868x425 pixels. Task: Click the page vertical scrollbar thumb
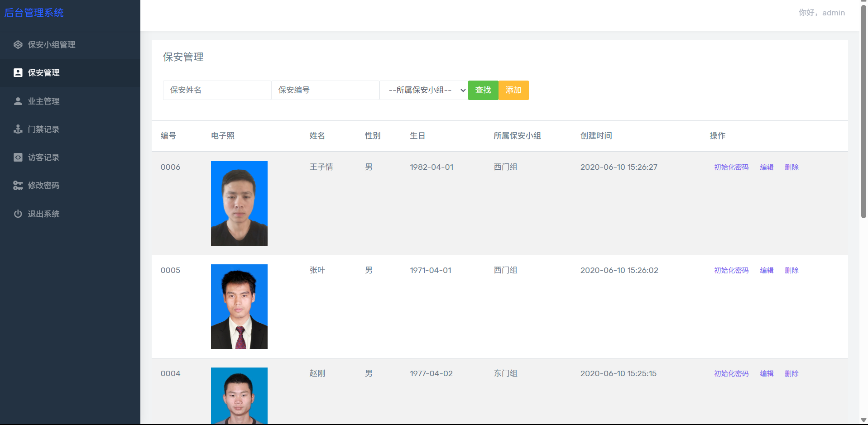[863, 111]
